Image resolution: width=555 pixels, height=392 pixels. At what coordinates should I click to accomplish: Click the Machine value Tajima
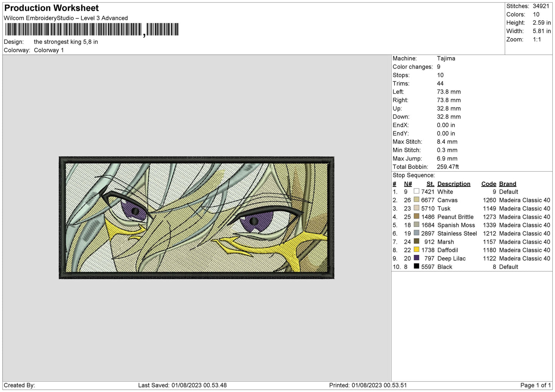coord(446,58)
